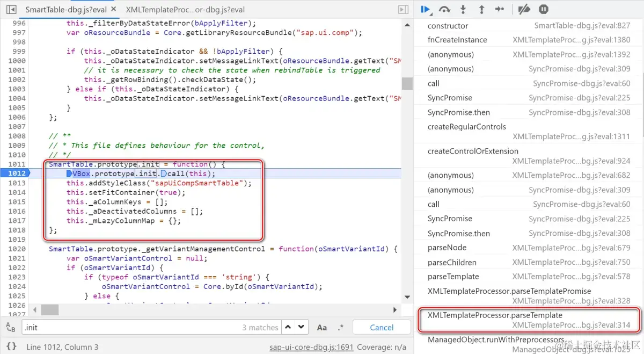Select the fnCreateInstance call stack frame
Screen dimensions: 644x354
tap(529, 40)
